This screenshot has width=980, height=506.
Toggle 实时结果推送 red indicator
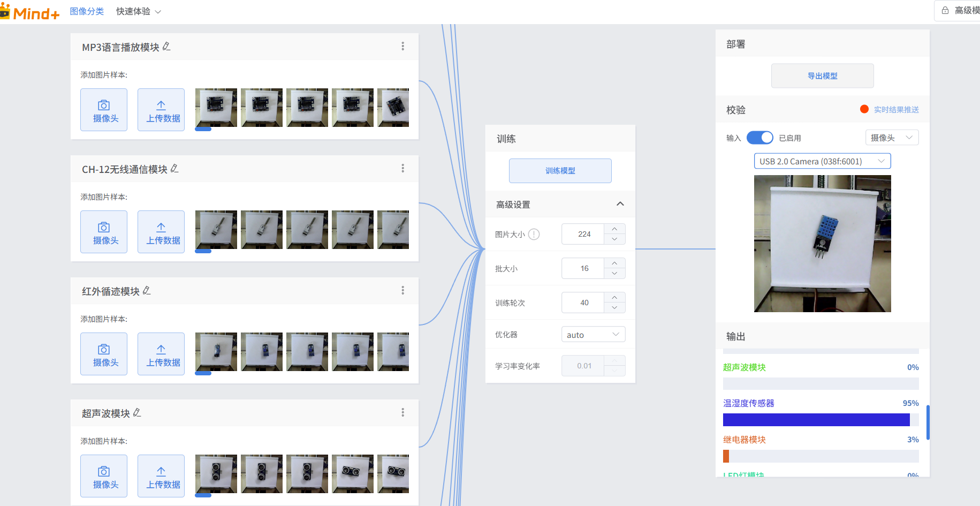click(864, 109)
